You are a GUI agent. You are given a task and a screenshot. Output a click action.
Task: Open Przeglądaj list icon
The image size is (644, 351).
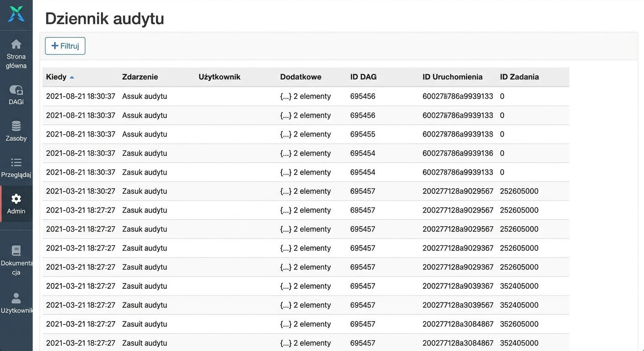pyautogui.click(x=16, y=162)
